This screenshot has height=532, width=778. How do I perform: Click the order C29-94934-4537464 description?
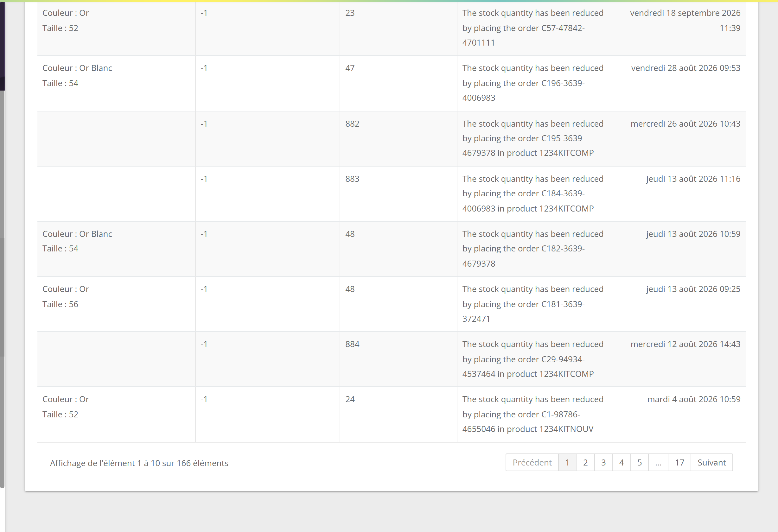click(x=532, y=359)
